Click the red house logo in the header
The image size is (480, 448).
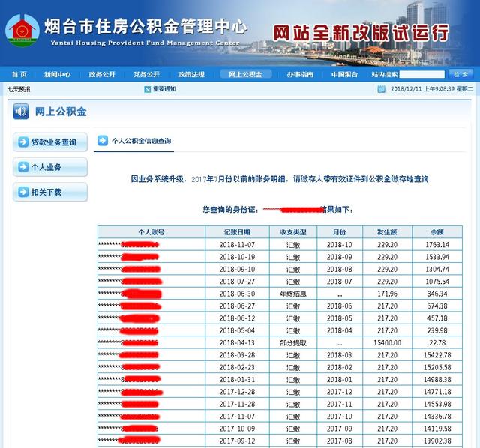22,30
